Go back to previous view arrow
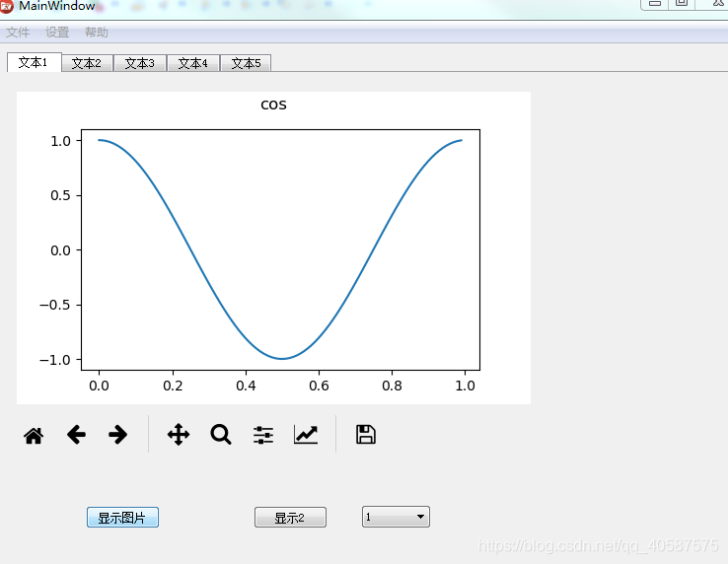This screenshot has width=728, height=564. point(76,435)
